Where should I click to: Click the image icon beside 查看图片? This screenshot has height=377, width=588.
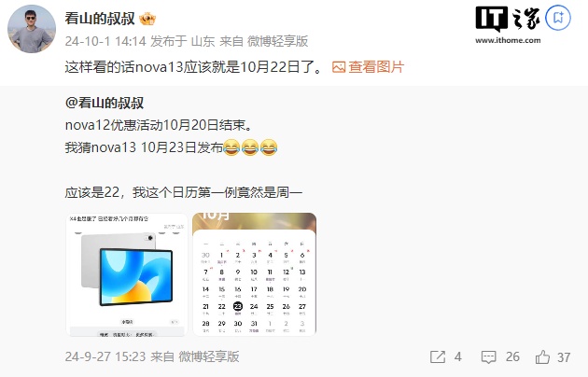pyautogui.click(x=339, y=67)
